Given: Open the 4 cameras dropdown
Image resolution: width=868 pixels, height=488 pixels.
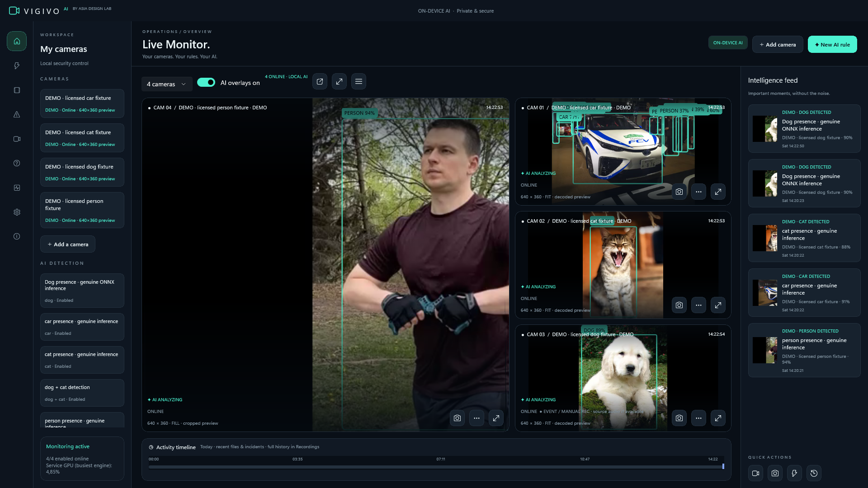Looking at the screenshot, I should pyautogui.click(x=167, y=84).
